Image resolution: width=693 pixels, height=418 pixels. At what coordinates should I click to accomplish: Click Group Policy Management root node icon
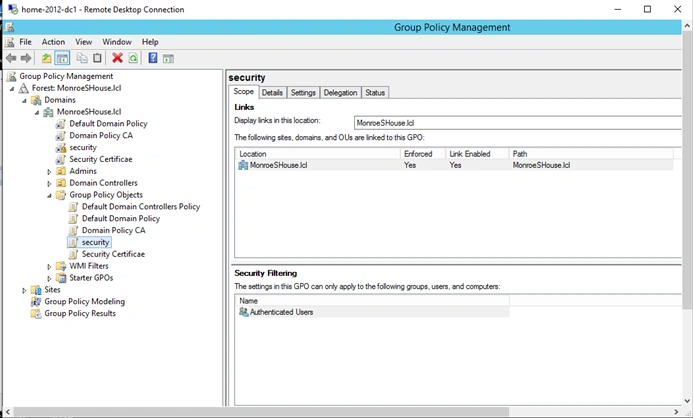click(11, 76)
